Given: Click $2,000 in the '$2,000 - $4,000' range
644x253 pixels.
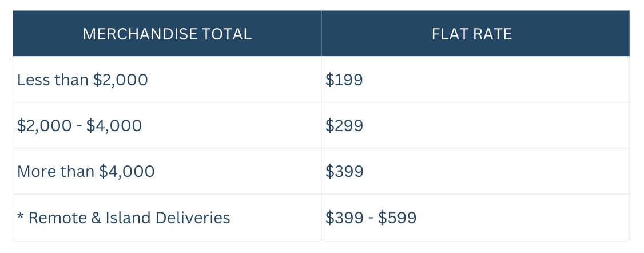Looking at the screenshot, I should (x=45, y=125).
